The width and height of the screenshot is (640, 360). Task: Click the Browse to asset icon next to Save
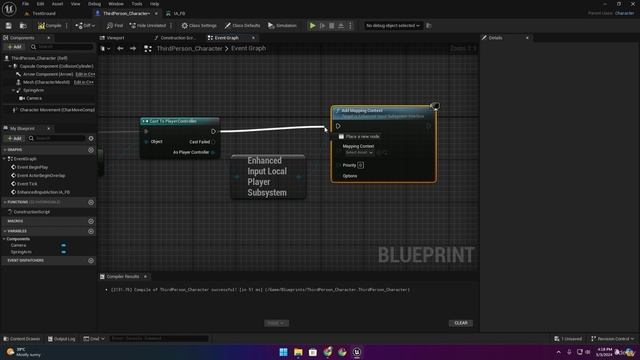[x=23, y=26]
